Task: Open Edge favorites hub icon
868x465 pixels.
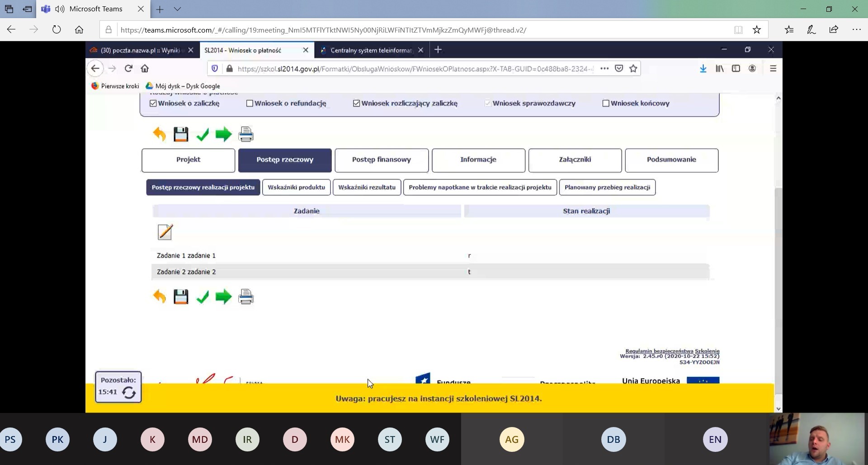Action: [789, 30]
